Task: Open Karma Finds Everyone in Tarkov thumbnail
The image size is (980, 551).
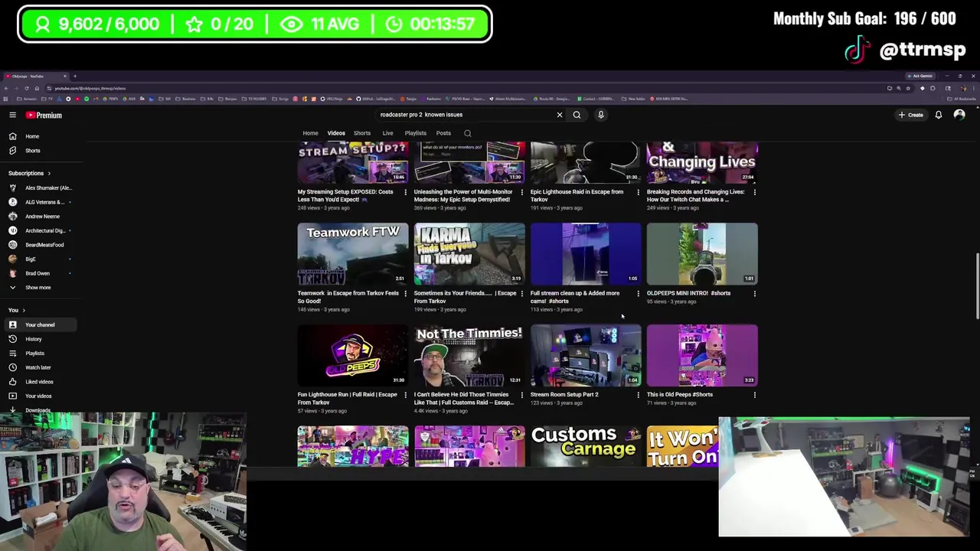Action: [x=469, y=254]
